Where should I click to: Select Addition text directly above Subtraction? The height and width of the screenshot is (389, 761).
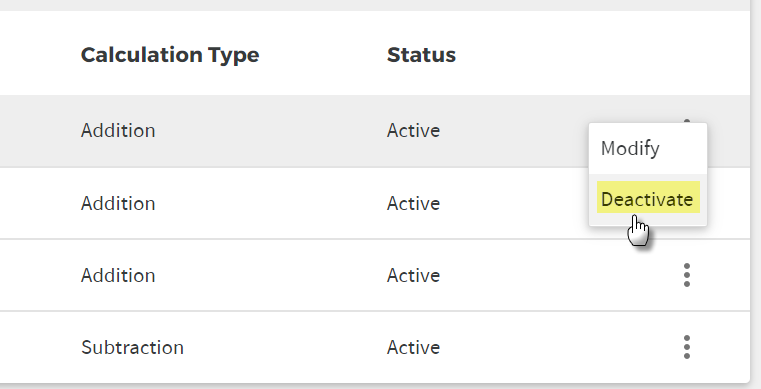click(118, 276)
